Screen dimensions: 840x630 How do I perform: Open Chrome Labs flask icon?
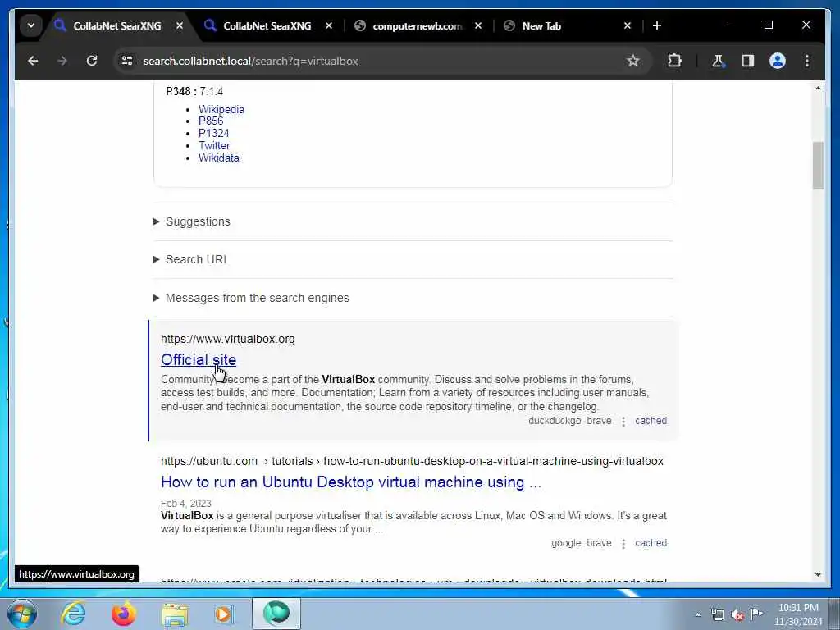(719, 61)
